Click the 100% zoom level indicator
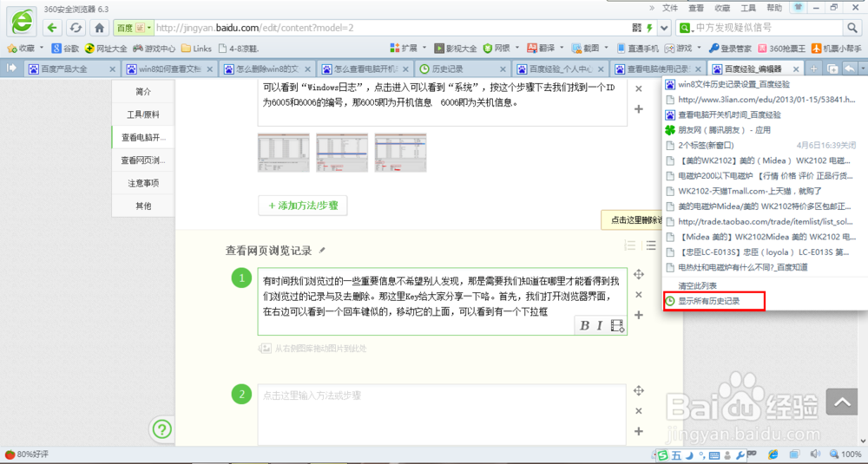This screenshot has height=464, width=868. point(845,454)
